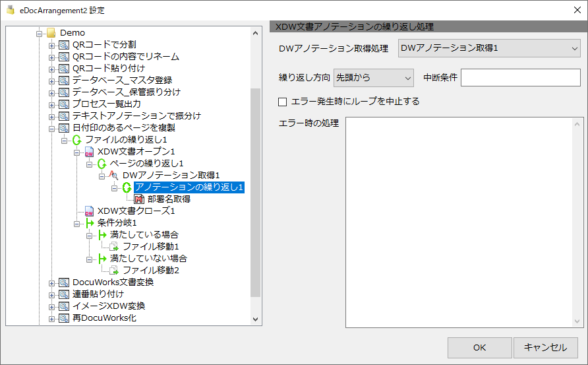Select the 連番貼り付け tree item
The width and height of the screenshot is (588, 365).
98,294
